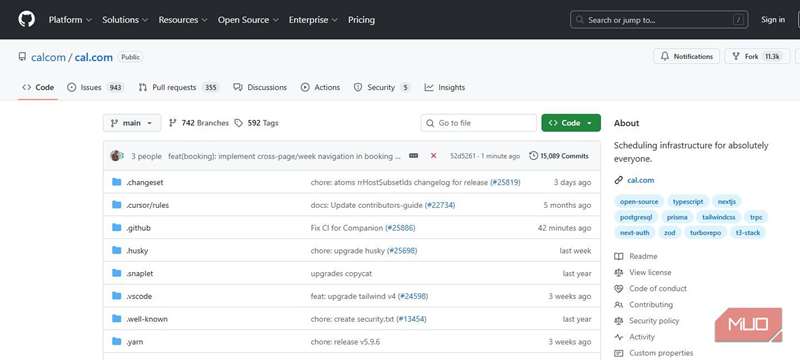
Task: Switch to the Security tab
Action: (382, 87)
